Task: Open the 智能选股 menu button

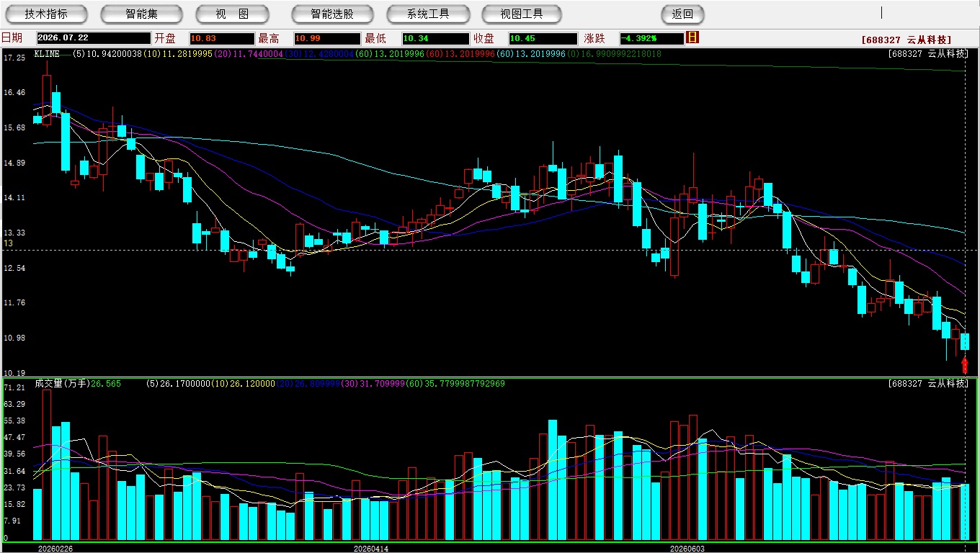Action: [x=332, y=14]
